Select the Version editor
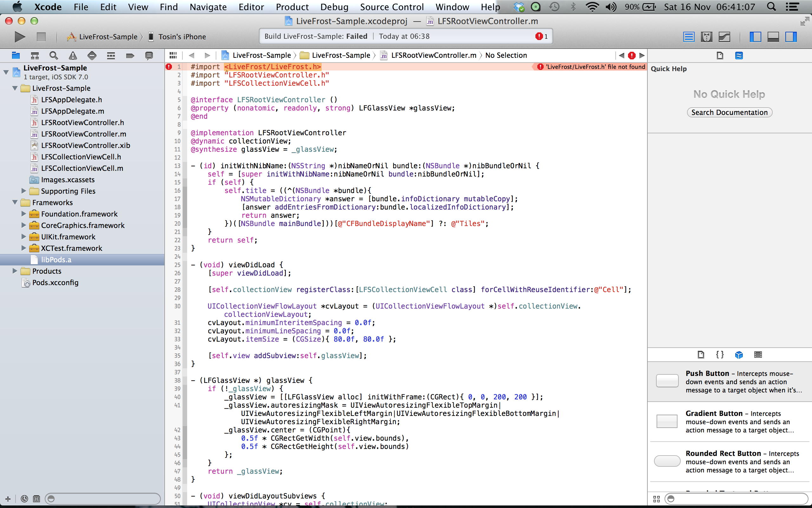 pyautogui.click(x=724, y=37)
